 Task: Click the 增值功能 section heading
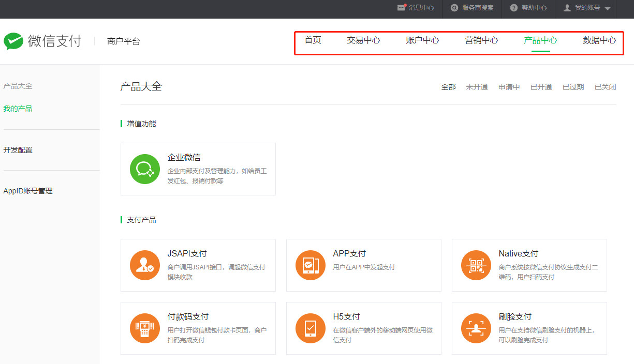(141, 124)
